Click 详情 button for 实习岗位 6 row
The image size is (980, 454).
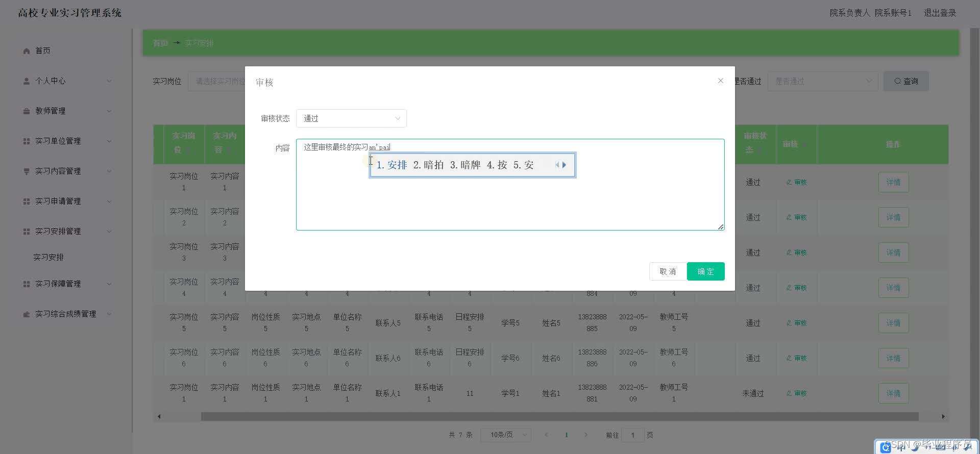(x=893, y=358)
